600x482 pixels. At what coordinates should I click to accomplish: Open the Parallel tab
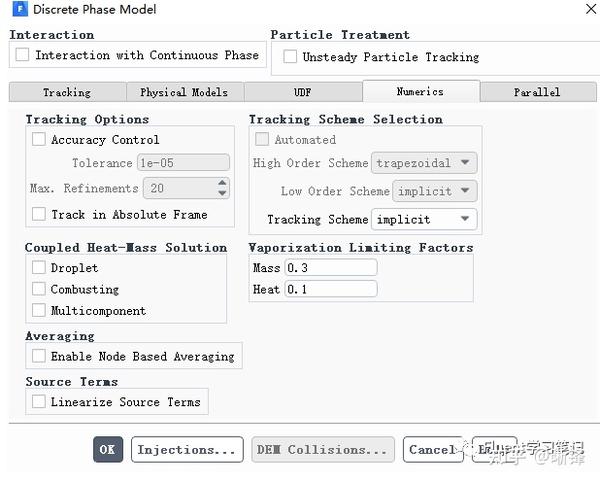(x=537, y=92)
